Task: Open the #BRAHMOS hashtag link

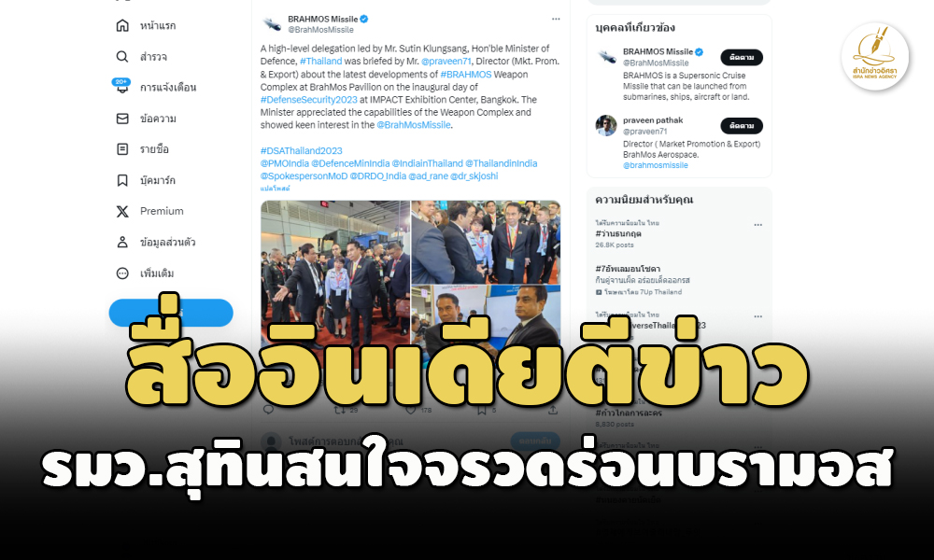Action: click(x=466, y=75)
